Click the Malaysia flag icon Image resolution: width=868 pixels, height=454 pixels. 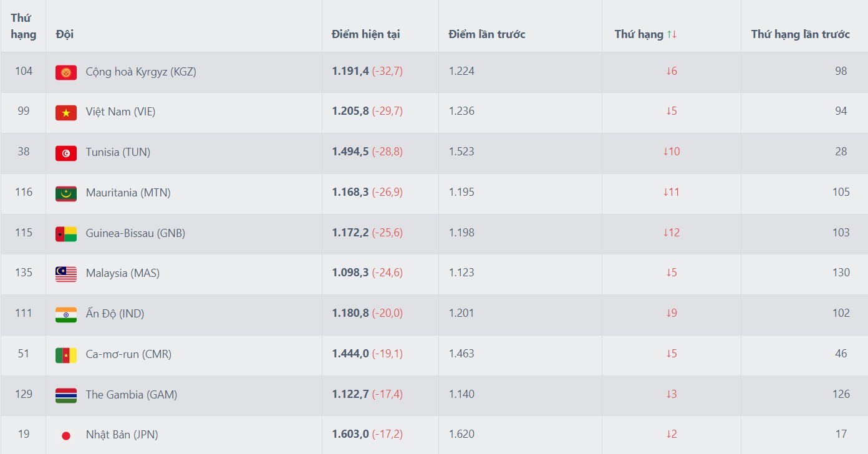point(66,274)
